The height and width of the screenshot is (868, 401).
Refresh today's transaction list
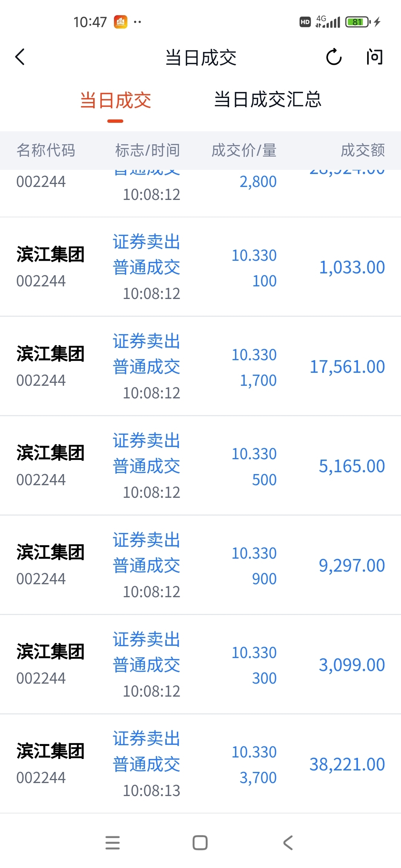coord(333,57)
